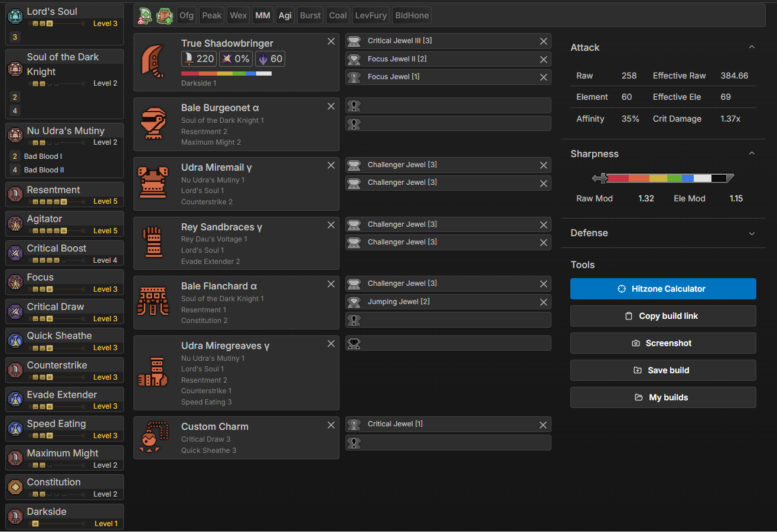Click the Resentment skill icon
The image size is (777, 532).
click(x=15, y=194)
